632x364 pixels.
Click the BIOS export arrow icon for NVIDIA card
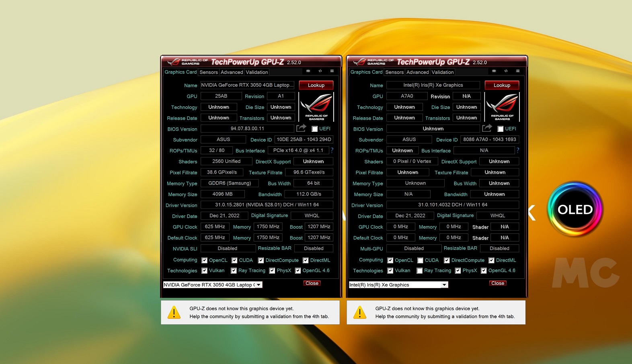click(x=301, y=128)
